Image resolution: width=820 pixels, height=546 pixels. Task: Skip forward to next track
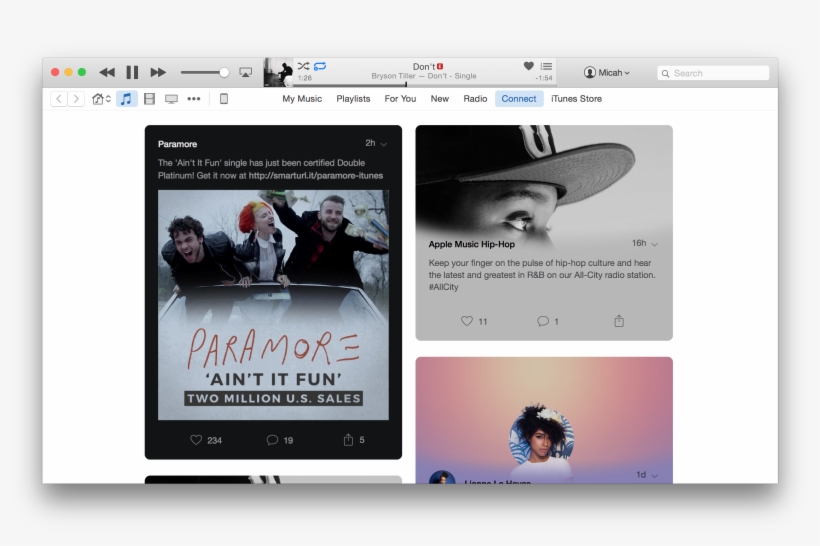point(158,72)
